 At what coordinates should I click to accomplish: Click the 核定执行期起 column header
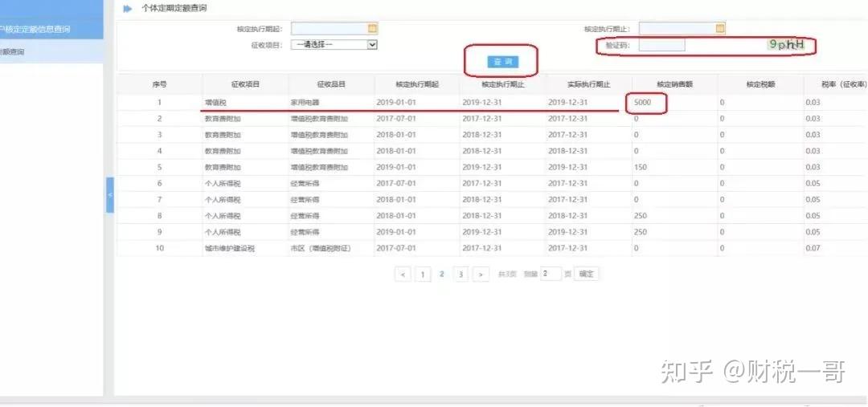coord(417,84)
